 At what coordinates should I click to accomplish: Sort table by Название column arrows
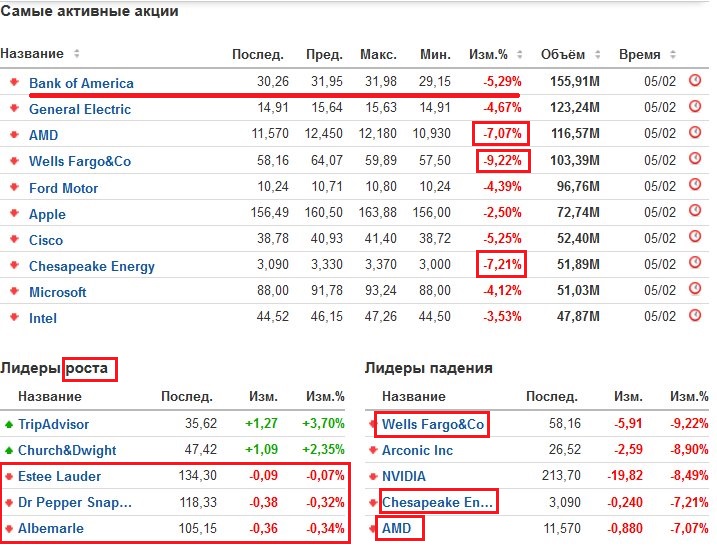(x=77, y=54)
